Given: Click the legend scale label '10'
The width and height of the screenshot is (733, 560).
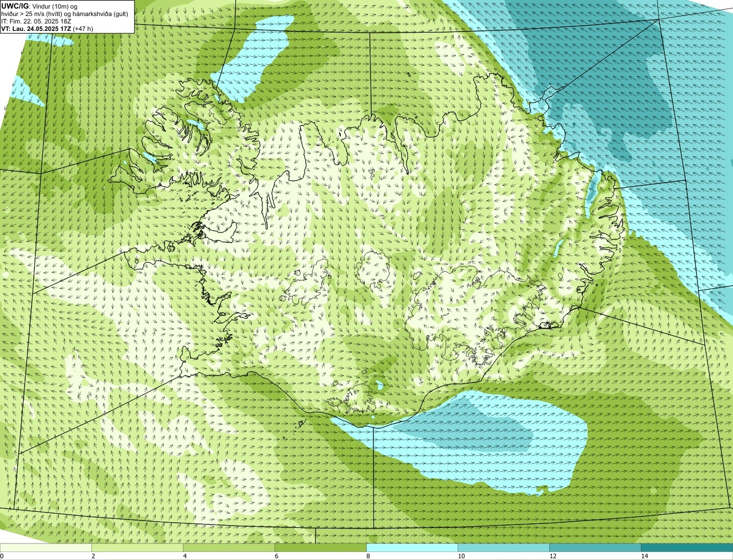Looking at the screenshot, I should click(461, 556).
